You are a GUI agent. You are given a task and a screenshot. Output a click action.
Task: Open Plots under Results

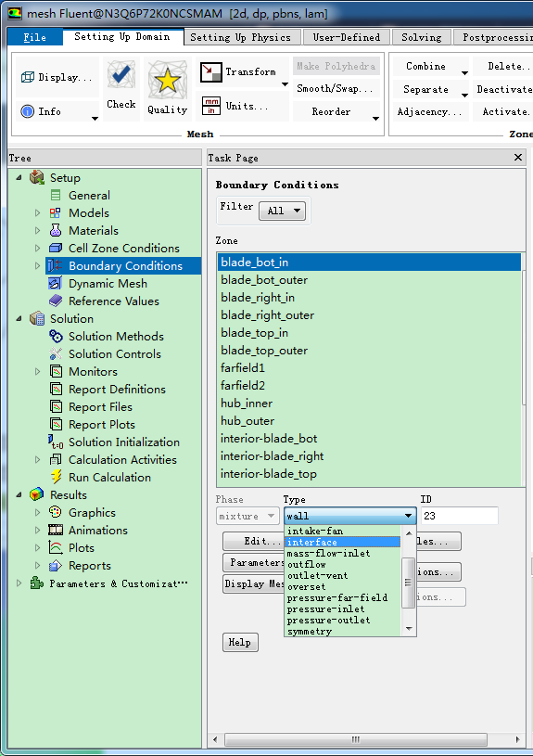[81, 548]
